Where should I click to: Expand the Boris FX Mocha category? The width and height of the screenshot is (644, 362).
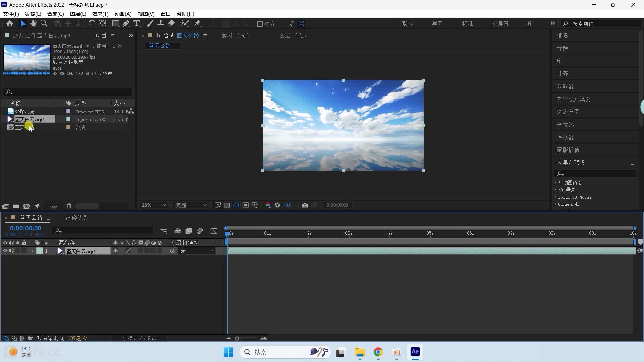click(x=555, y=197)
